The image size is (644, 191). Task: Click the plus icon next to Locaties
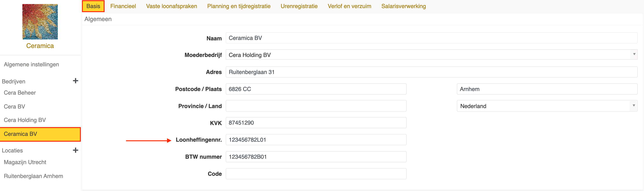click(x=75, y=150)
